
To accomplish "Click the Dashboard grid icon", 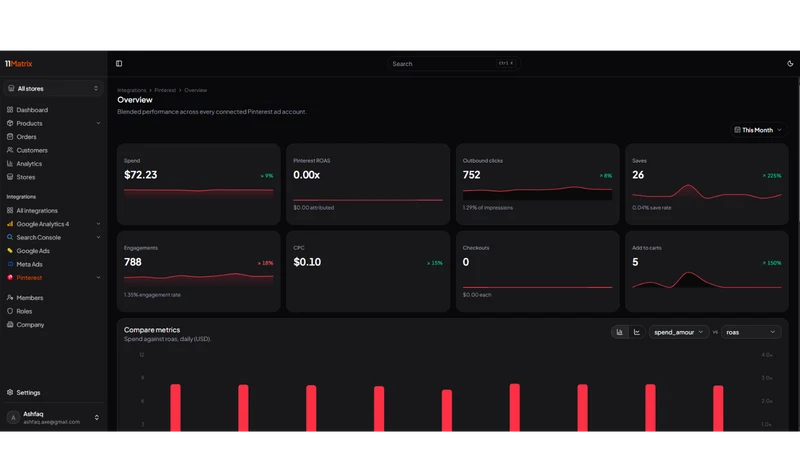I will point(10,110).
